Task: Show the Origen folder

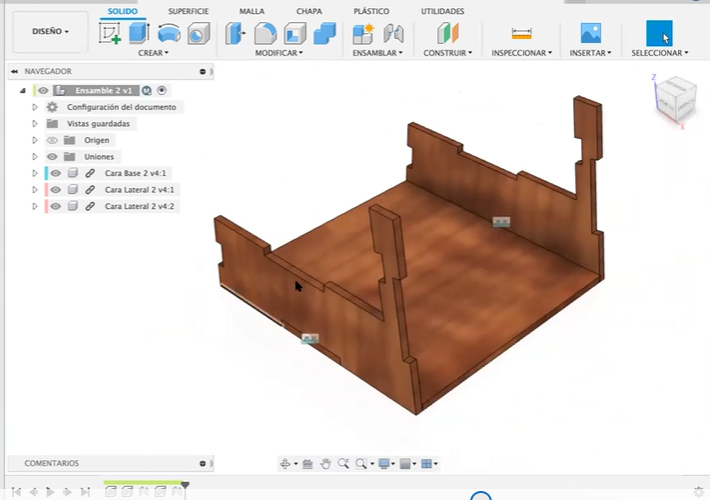Action: point(52,140)
